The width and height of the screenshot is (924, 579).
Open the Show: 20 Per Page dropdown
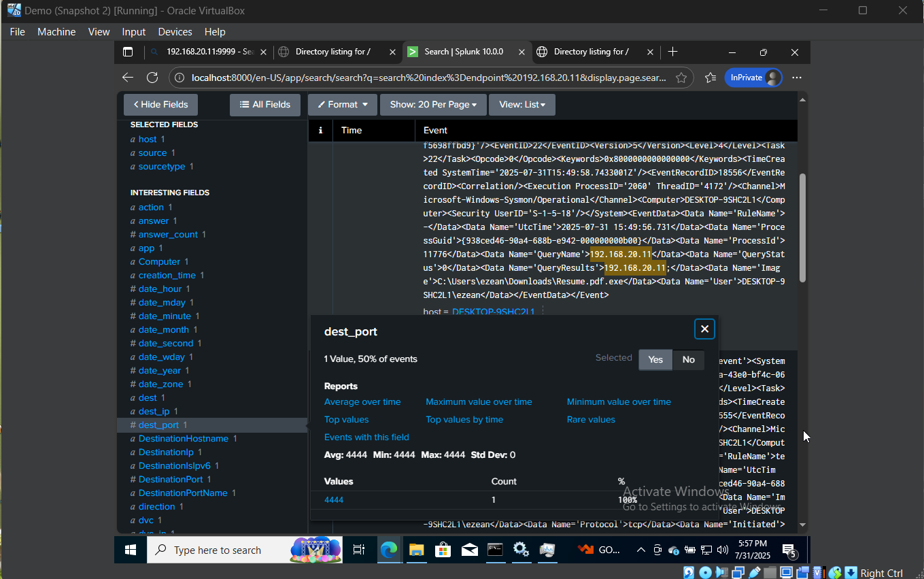click(x=432, y=104)
